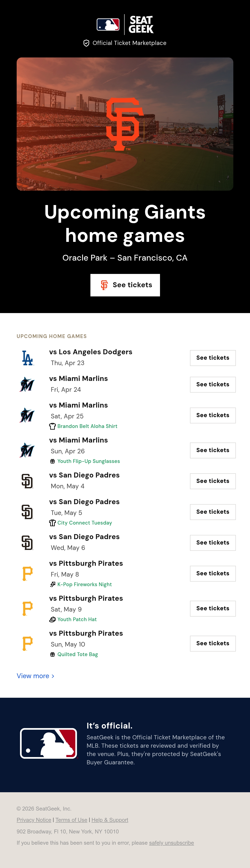Click the SeatGeek logo at top
The height and width of the screenshot is (868, 250).
(141, 25)
